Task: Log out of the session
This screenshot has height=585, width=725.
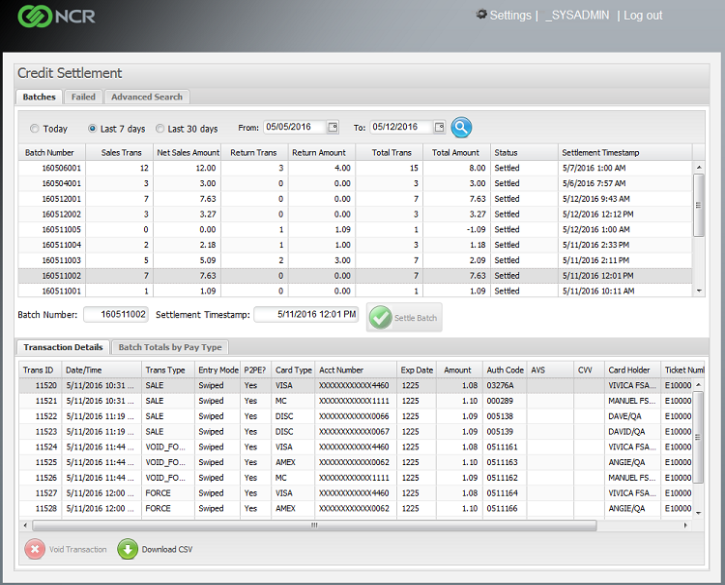Action: [643, 15]
